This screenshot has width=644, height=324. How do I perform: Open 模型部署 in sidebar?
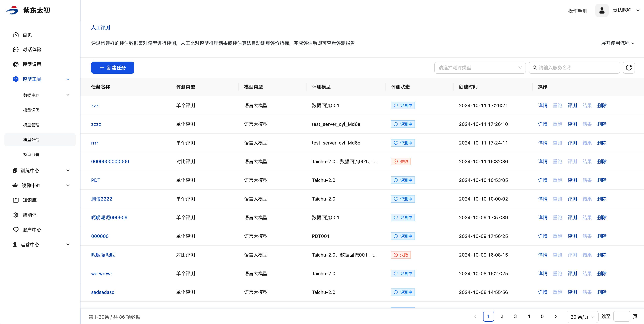pyautogui.click(x=31, y=154)
